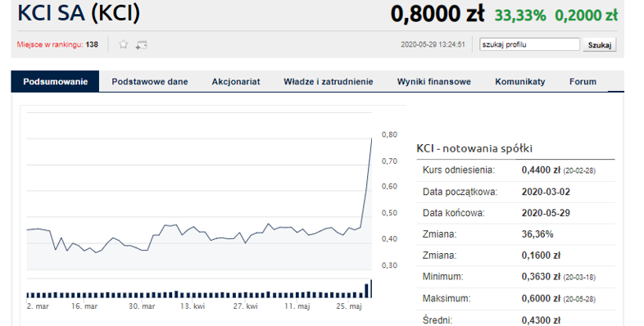Click the Data końcowa label
The height and width of the screenshot is (326, 644).
(x=454, y=213)
